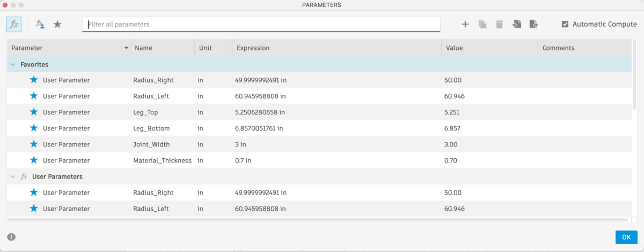
Task: Click Material_Thickness name cell
Action: click(162, 160)
